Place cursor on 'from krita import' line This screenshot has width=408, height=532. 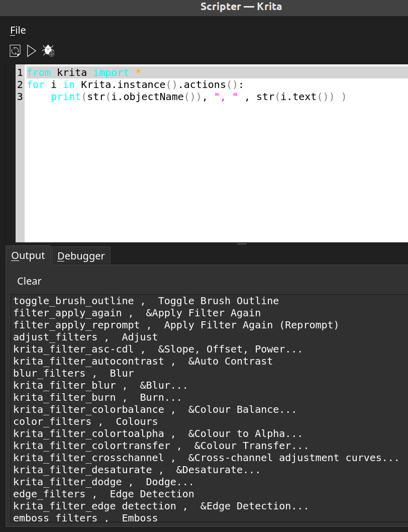click(x=83, y=72)
